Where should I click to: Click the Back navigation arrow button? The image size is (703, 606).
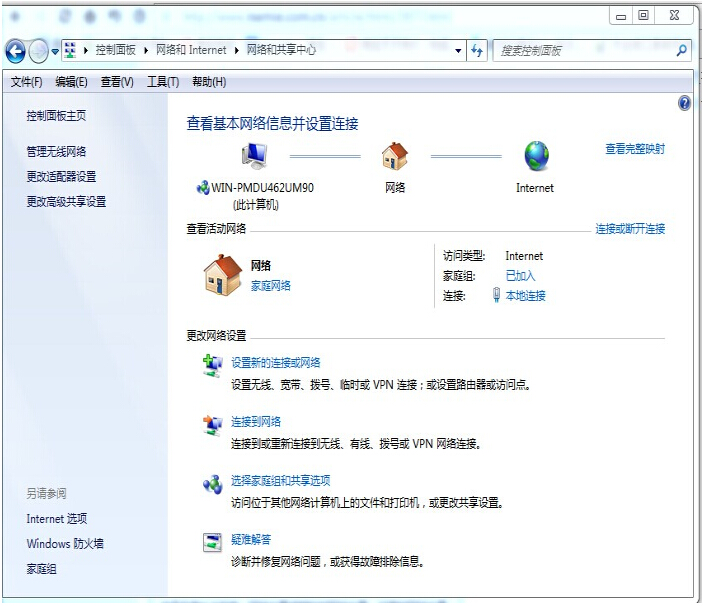point(15,51)
